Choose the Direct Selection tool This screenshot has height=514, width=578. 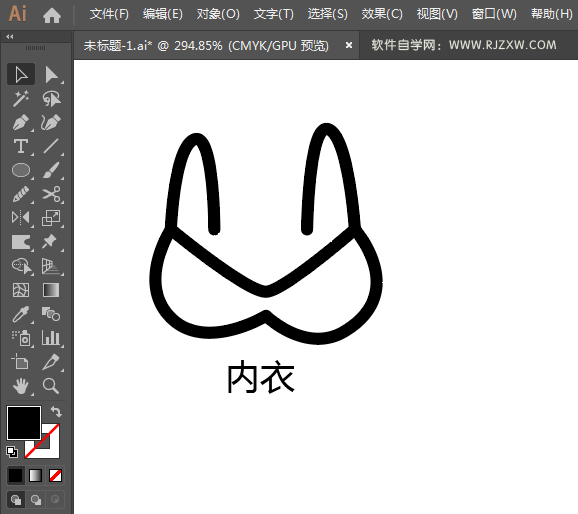tap(51, 74)
